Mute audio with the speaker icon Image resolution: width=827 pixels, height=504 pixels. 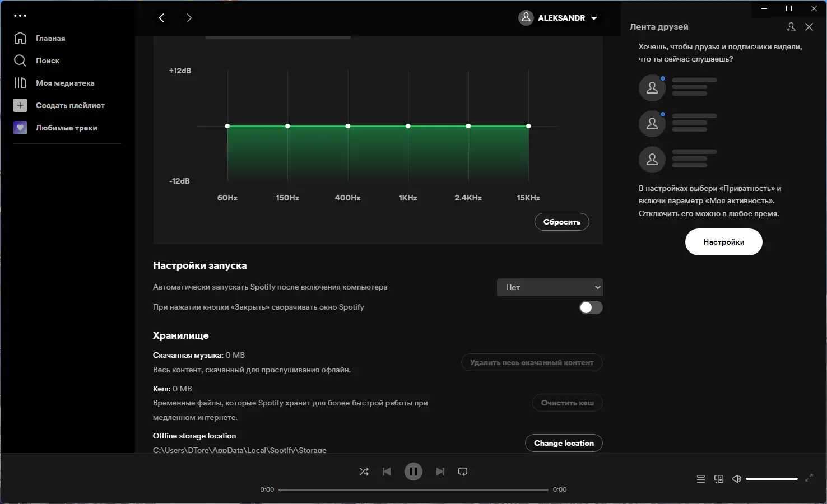tap(737, 479)
